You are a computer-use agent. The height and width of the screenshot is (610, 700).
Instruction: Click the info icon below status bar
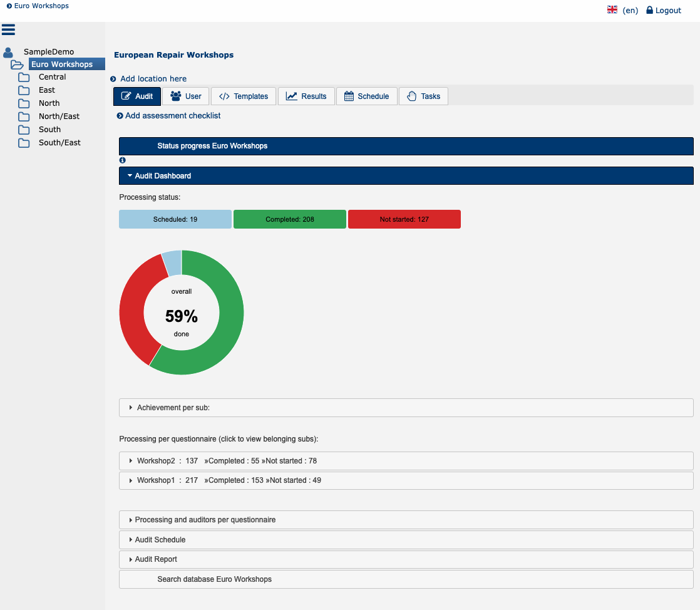click(x=122, y=160)
